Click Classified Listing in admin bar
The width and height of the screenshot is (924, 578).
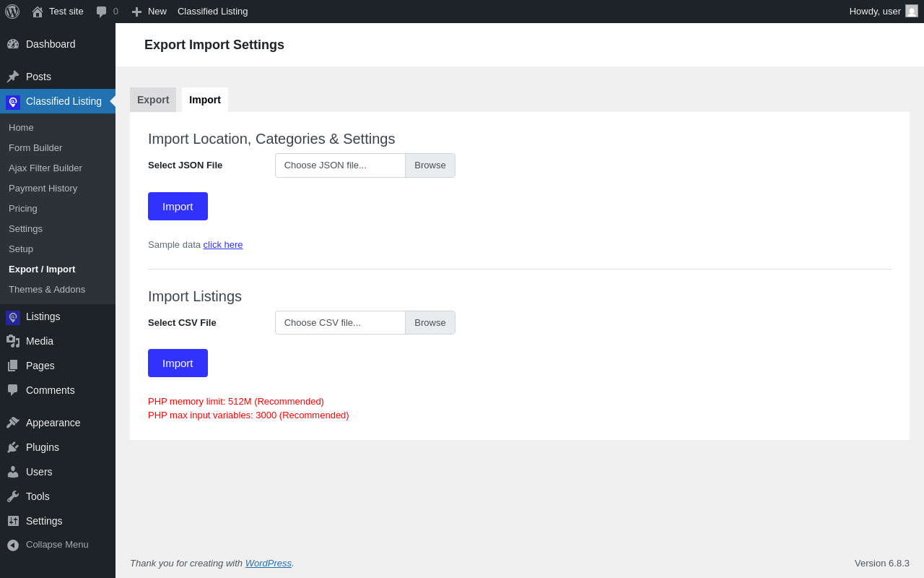pyautogui.click(x=213, y=12)
